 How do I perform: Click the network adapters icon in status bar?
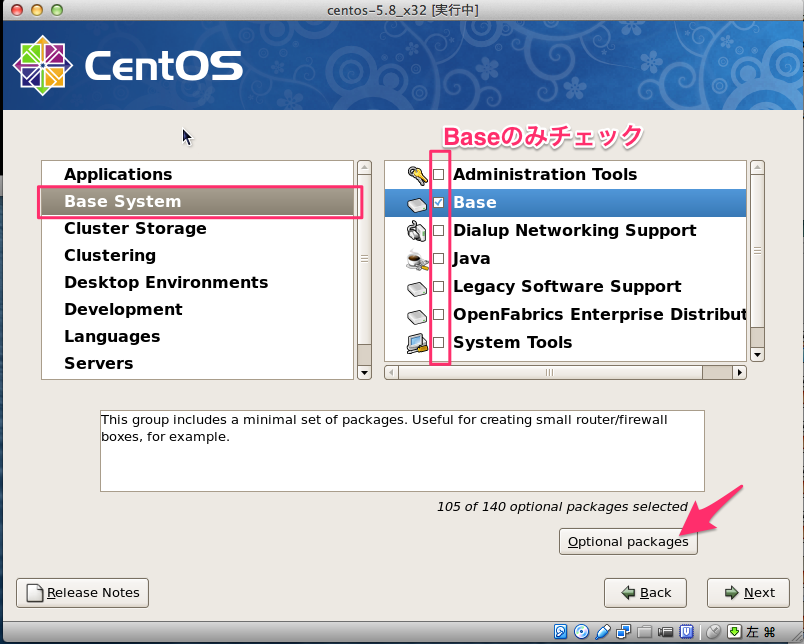(624, 632)
